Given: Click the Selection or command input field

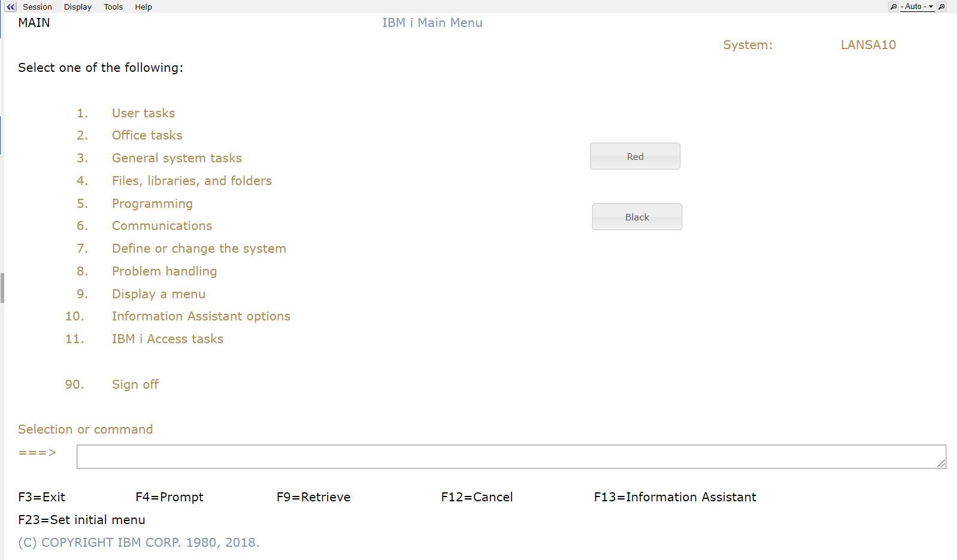Looking at the screenshot, I should (510, 456).
